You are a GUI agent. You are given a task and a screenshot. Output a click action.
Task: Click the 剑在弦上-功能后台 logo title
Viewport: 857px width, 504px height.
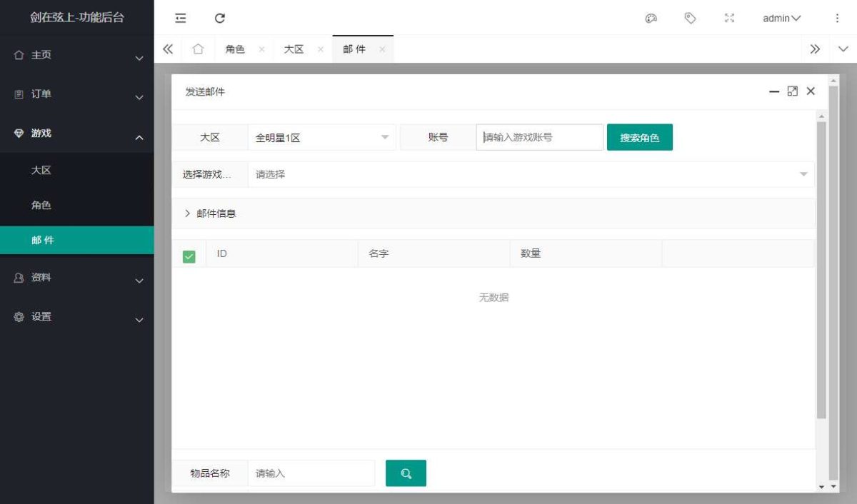pos(77,18)
